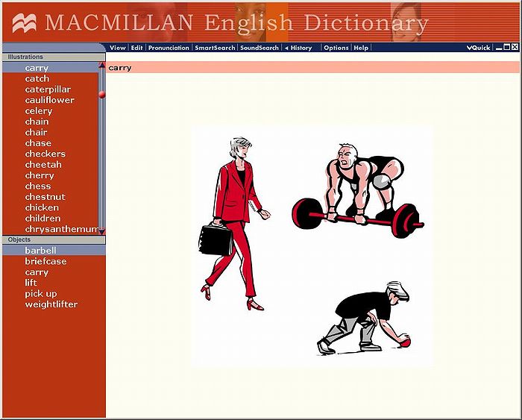Click the Macmillan wave logo
522x420 pixels.
coord(24,23)
